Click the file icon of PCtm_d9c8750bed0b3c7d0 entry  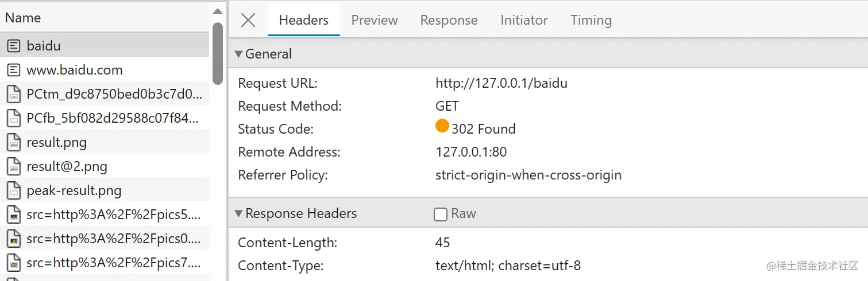click(14, 94)
